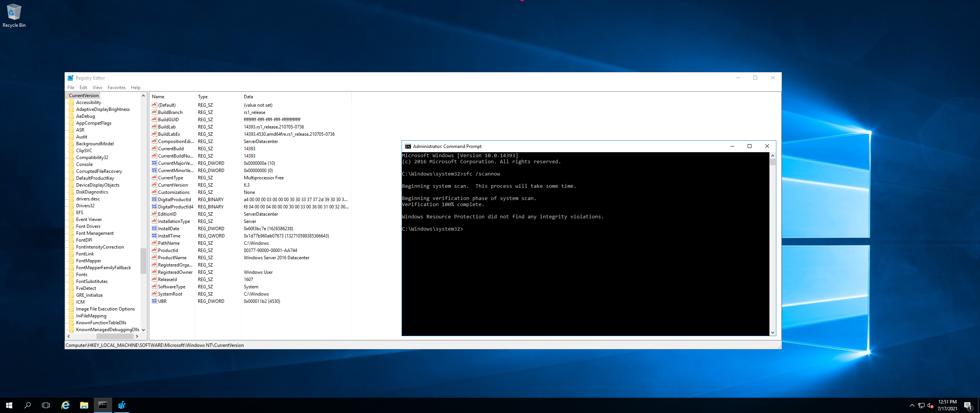This screenshot has width=980, height=413.
Task: Click the tree pane scroll up arrow
Action: click(144, 96)
